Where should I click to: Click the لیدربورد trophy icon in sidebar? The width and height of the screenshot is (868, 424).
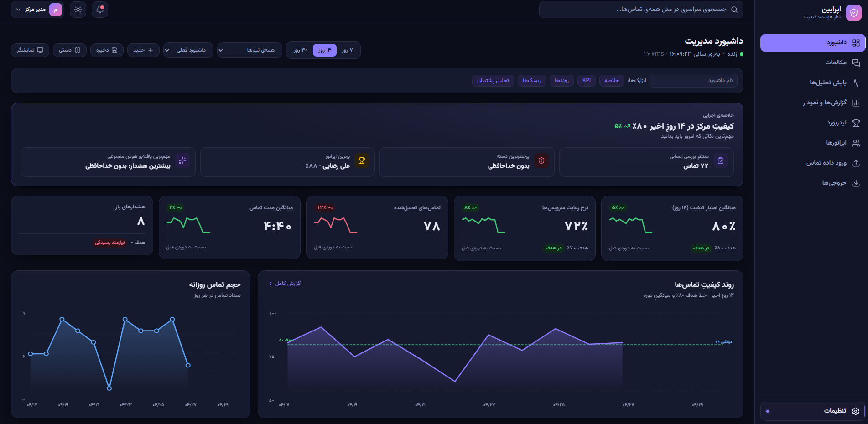pos(856,123)
